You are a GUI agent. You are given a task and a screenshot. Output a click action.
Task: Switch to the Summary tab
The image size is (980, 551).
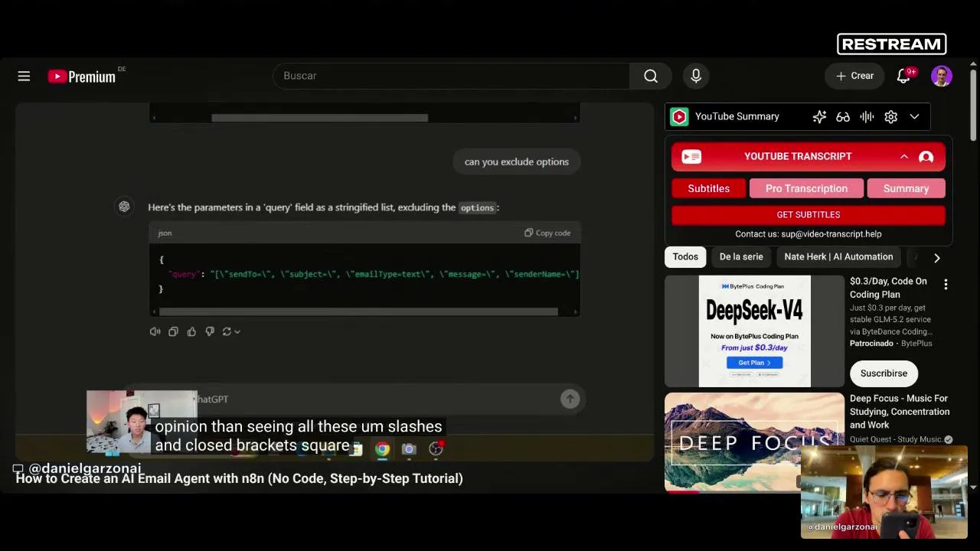click(906, 188)
